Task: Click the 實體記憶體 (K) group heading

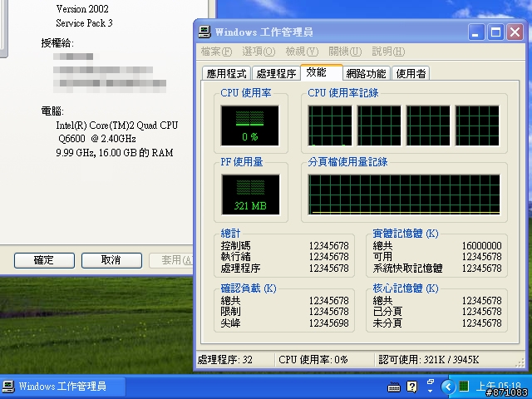Action: click(x=406, y=234)
